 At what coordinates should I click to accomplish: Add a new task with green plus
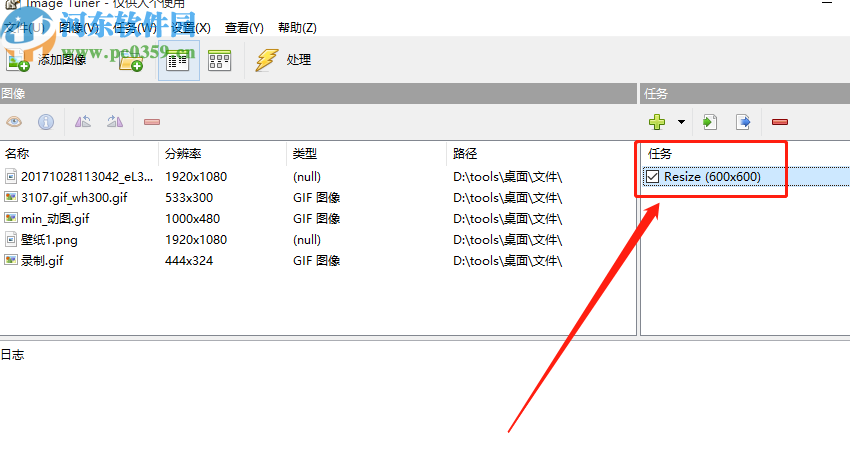(x=657, y=122)
